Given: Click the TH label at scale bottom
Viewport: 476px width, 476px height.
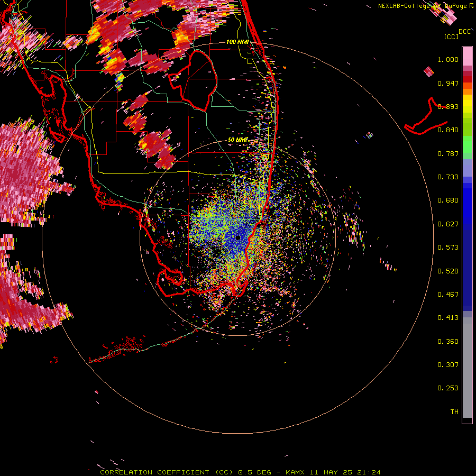Looking at the screenshot, I should click(x=454, y=412).
